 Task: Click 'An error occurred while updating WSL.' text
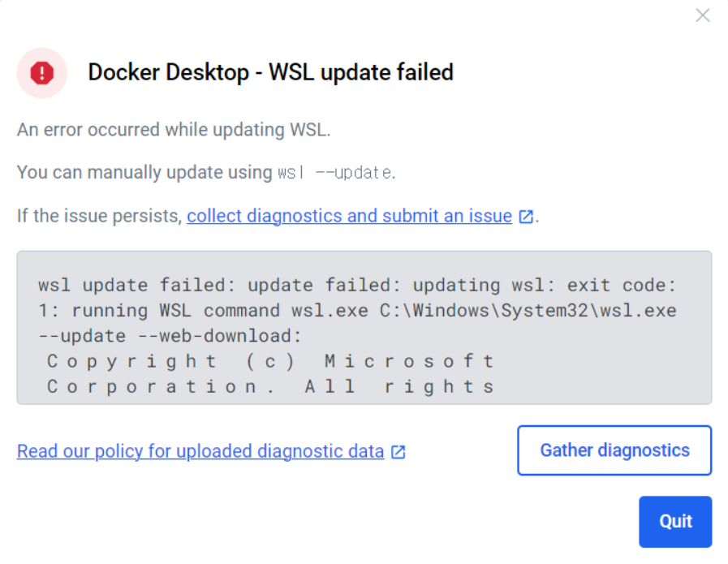click(x=174, y=130)
